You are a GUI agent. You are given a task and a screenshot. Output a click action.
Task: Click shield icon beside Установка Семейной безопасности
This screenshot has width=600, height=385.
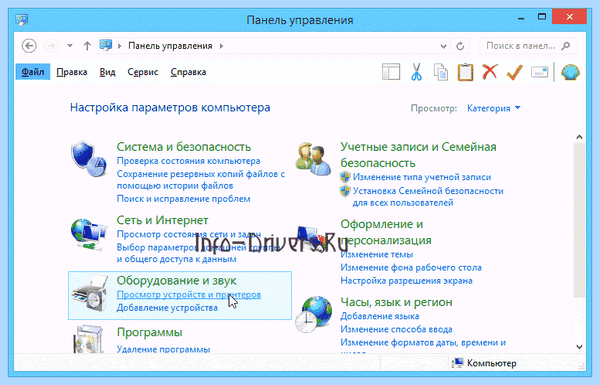[x=345, y=191]
